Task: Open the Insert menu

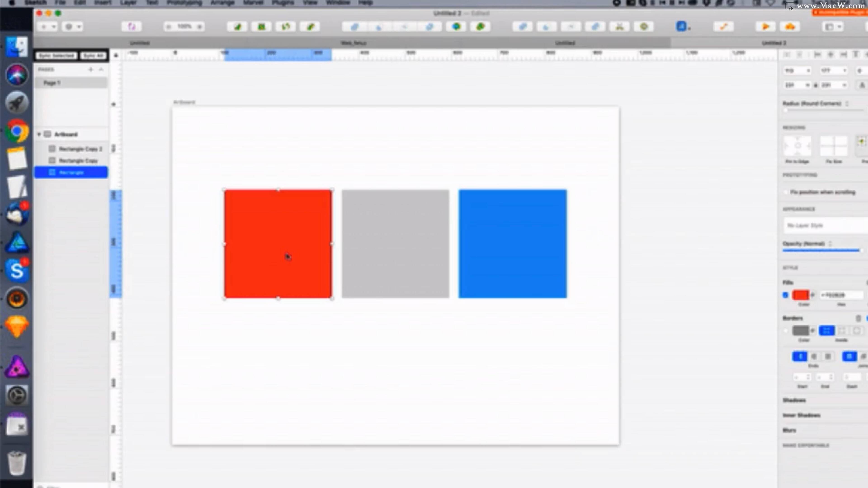Action: click(103, 3)
